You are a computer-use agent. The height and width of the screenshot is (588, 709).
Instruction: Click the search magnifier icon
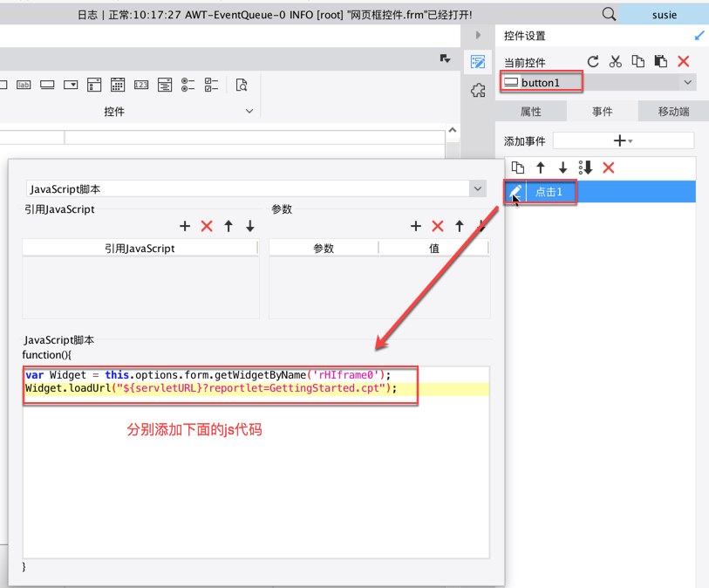point(609,14)
